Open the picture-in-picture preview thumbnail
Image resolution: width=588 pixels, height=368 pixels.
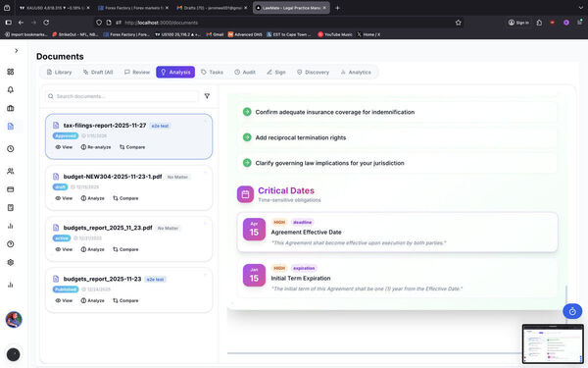click(x=553, y=344)
